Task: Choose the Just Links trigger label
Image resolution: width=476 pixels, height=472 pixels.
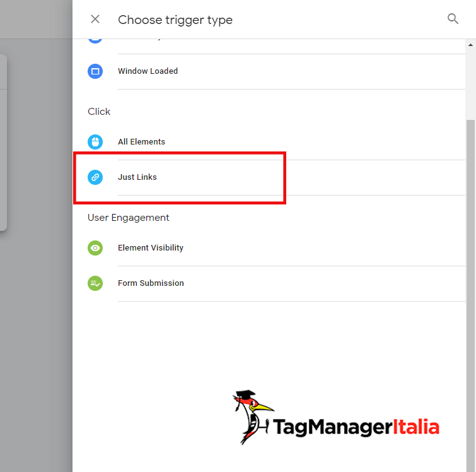Action: (x=137, y=177)
